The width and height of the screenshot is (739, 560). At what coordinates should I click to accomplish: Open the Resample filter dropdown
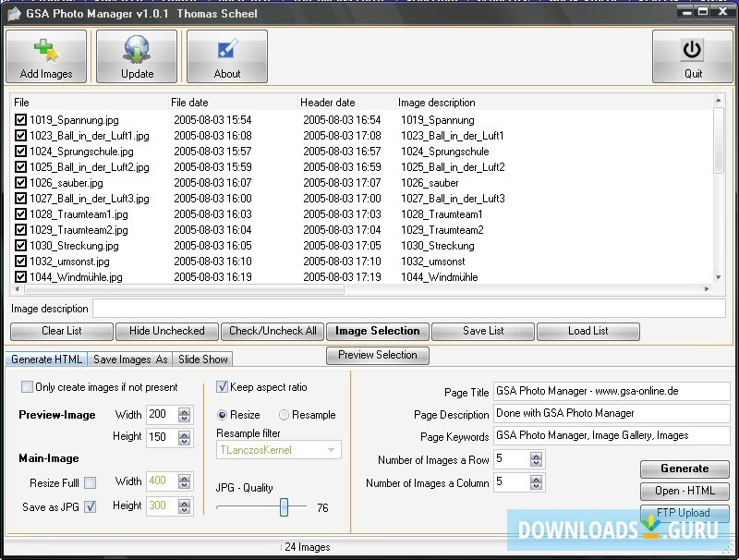tap(330, 450)
